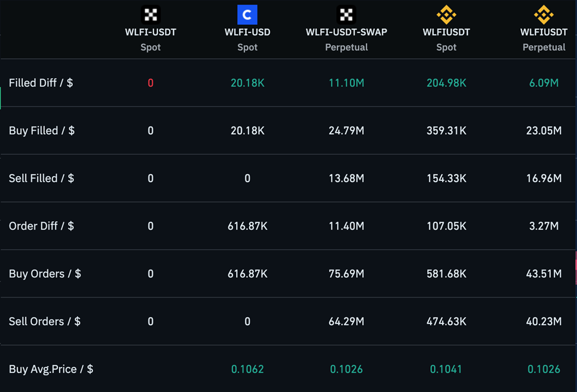
Task: Click the Binance logo above WLFIUSDT Spot
Action: coord(446,14)
